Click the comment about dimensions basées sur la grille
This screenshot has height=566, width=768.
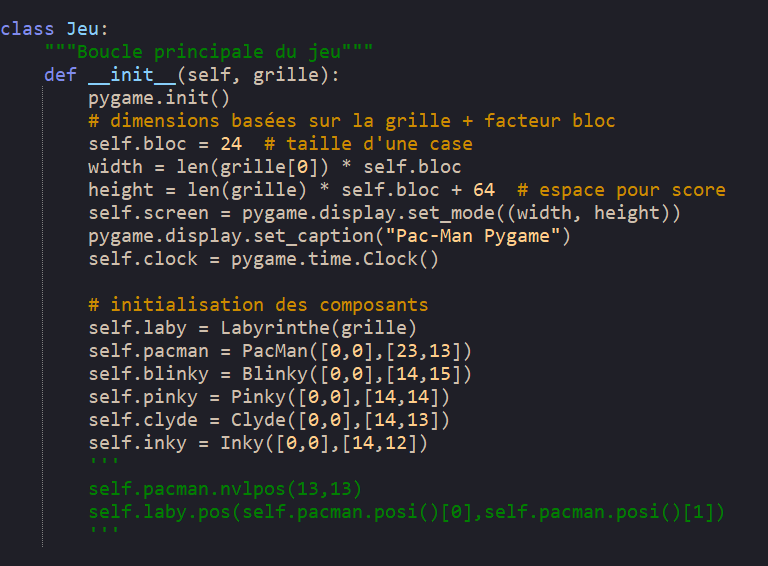pos(351,121)
